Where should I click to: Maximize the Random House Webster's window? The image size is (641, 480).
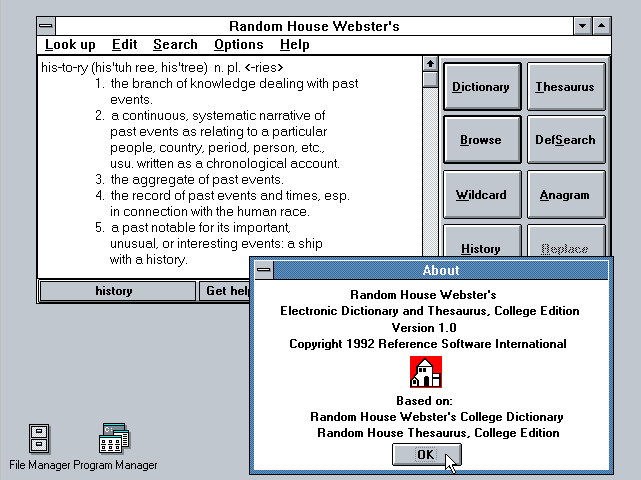(601, 26)
